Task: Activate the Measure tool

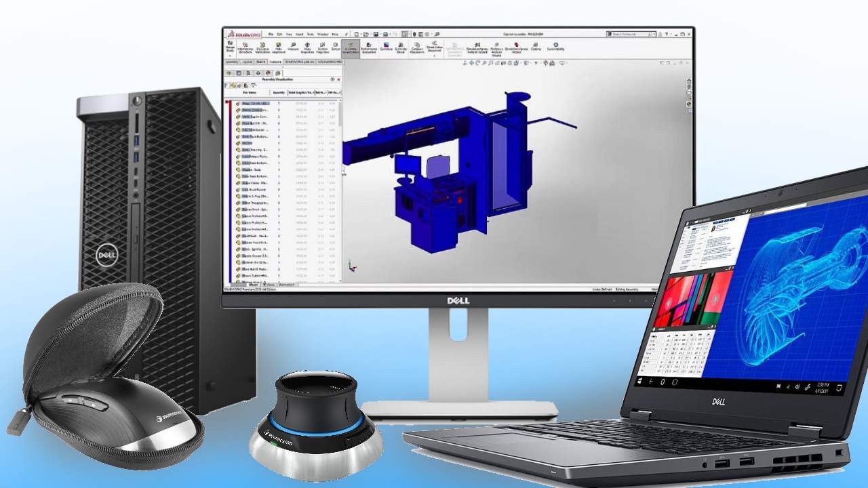Action: [293, 47]
